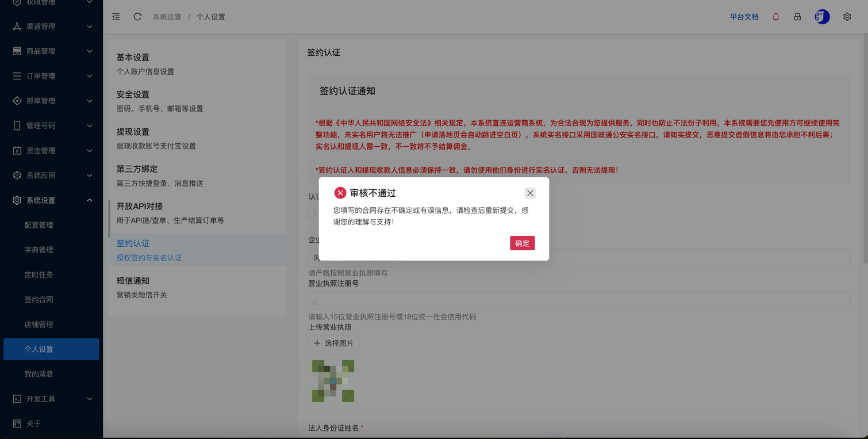Expand the 渠道管理 menu

point(51,26)
